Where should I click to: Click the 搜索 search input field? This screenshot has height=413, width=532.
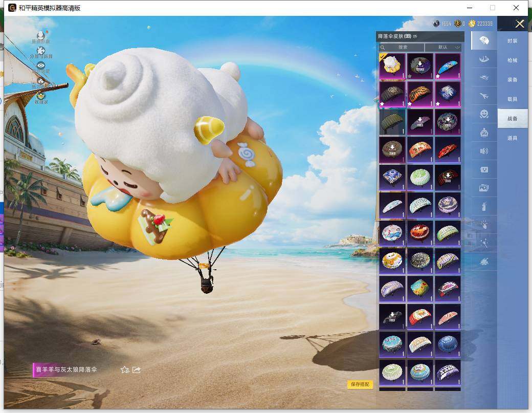(402, 47)
